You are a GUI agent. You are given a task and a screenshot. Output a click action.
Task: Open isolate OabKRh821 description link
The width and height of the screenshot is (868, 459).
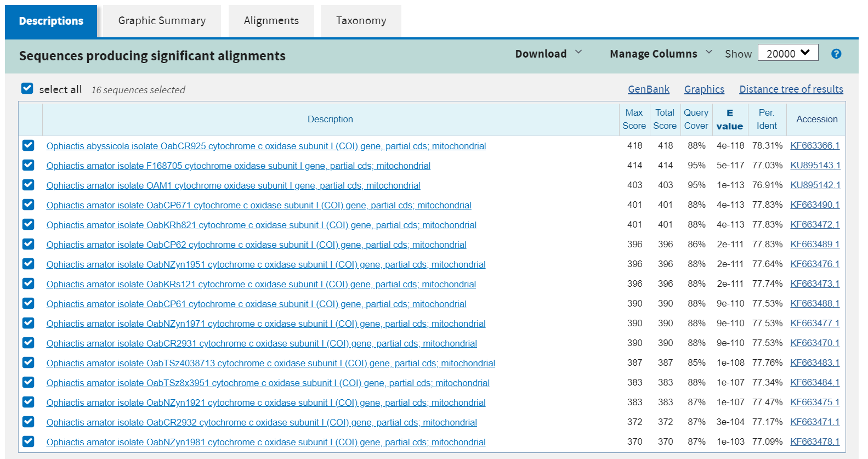[261, 225]
